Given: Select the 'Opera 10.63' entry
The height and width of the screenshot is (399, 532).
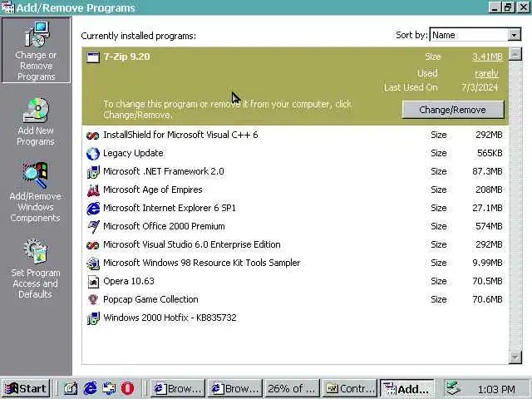Looking at the screenshot, I should pos(294,281).
